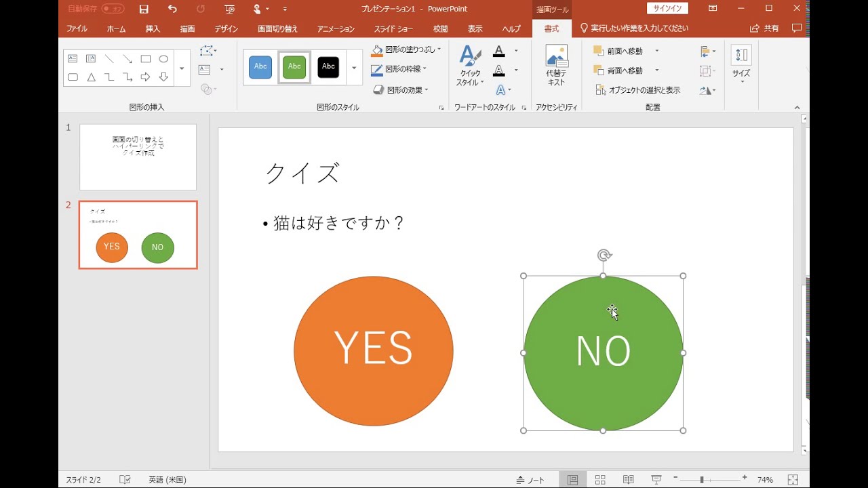Viewport: 868px width, 488px height.
Task: Open the alt text (代替テキスト) pane
Action: 556,66
